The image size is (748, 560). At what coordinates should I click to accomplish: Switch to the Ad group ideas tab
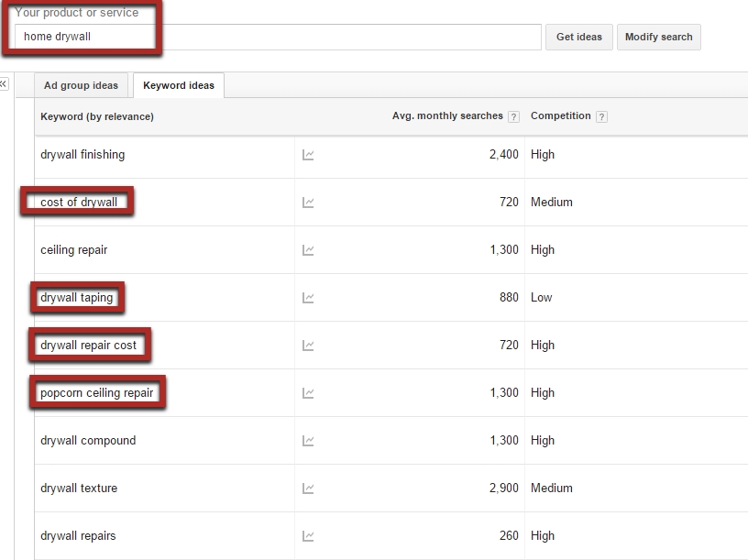[x=81, y=85]
